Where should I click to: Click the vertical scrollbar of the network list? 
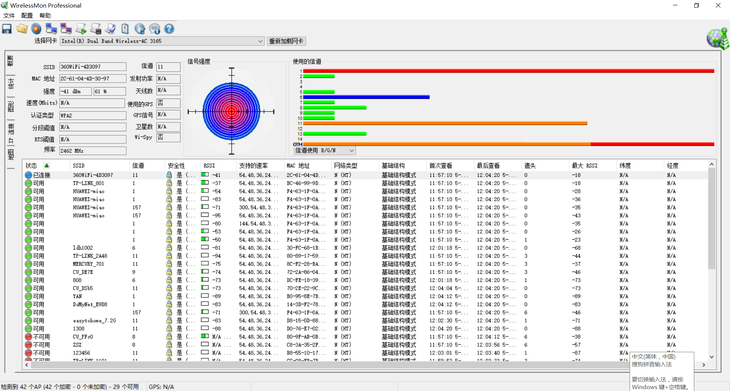pos(711,219)
